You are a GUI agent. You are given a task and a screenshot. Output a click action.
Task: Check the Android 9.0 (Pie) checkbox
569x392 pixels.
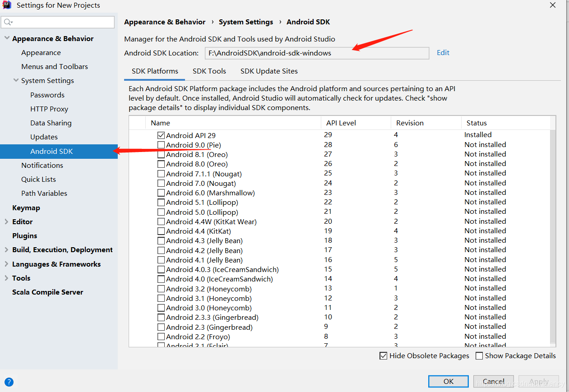161,145
